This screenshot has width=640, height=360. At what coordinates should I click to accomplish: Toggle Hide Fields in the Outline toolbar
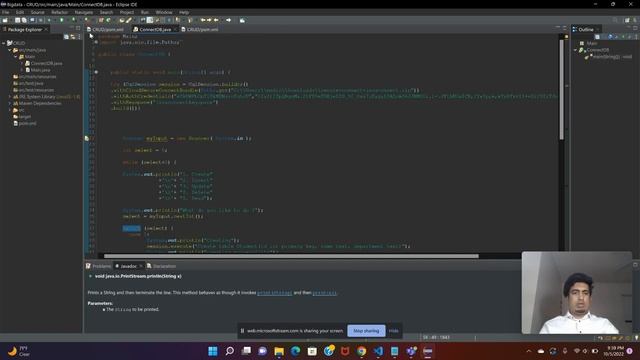coord(610,37)
